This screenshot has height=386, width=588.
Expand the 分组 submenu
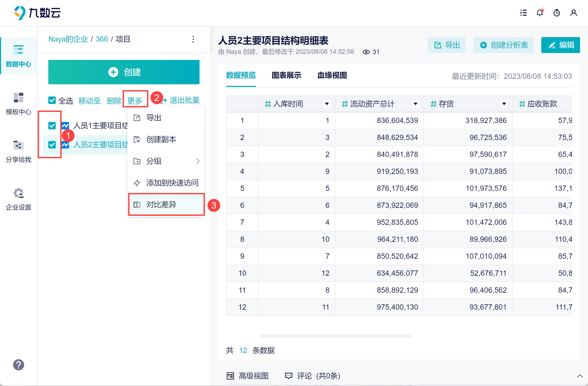pos(166,161)
